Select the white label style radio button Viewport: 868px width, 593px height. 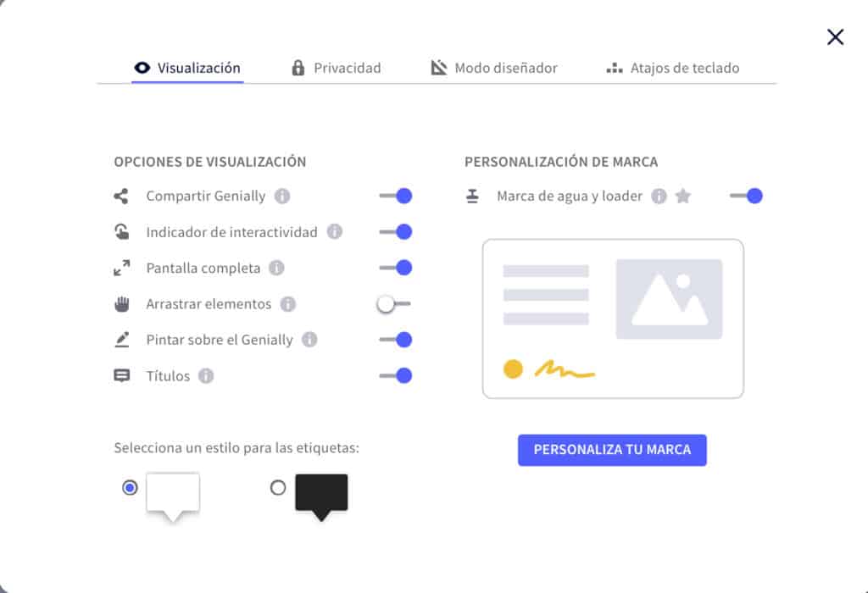pos(130,488)
